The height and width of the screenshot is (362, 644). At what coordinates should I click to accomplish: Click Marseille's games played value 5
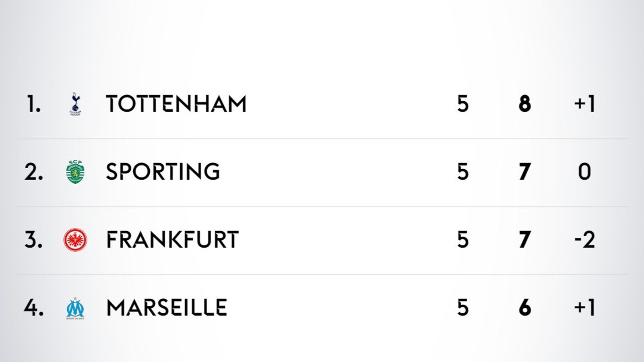(463, 308)
